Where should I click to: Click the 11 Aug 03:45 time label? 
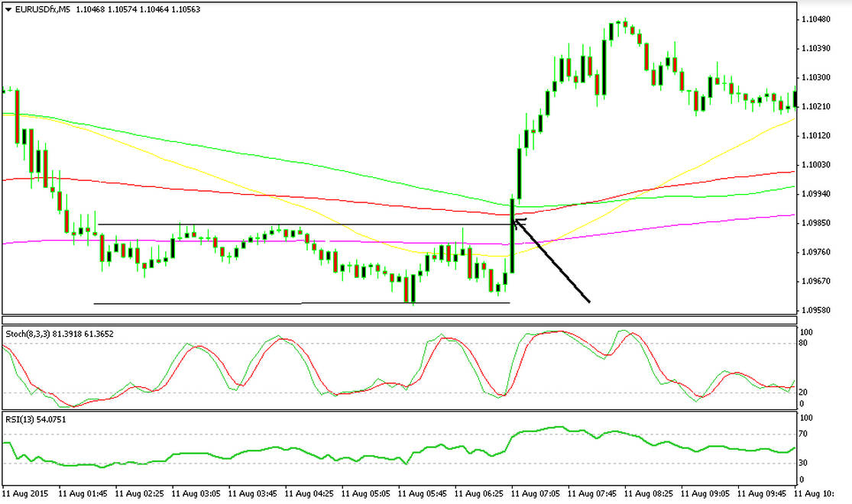tap(252, 493)
